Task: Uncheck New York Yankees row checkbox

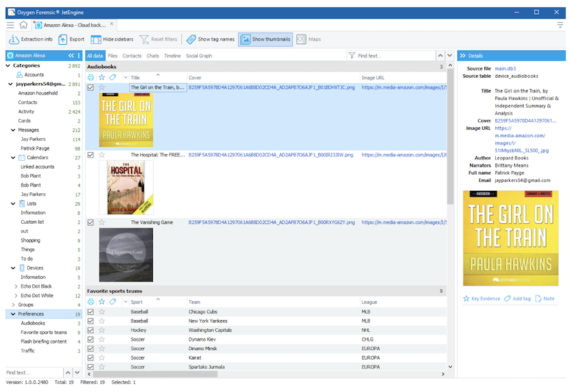Action: pyautogui.click(x=90, y=321)
